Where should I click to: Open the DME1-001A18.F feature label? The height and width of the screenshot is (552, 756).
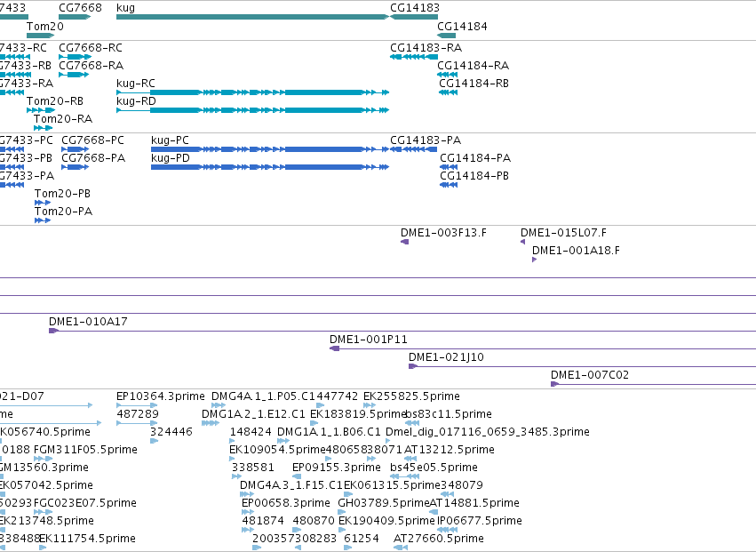pyautogui.click(x=577, y=251)
